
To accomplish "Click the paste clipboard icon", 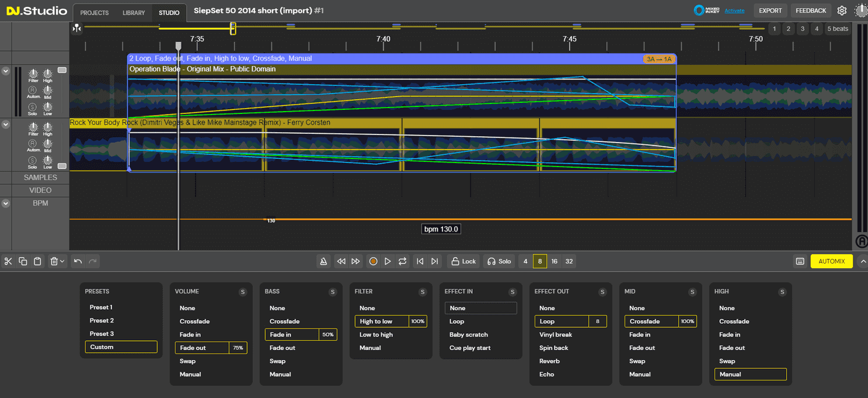I will (x=37, y=261).
